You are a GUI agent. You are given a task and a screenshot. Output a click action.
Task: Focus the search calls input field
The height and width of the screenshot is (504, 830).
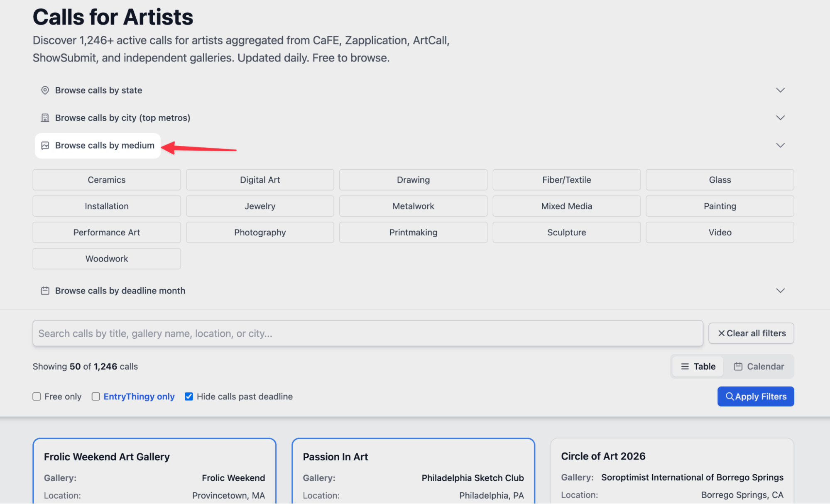point(367,333)
